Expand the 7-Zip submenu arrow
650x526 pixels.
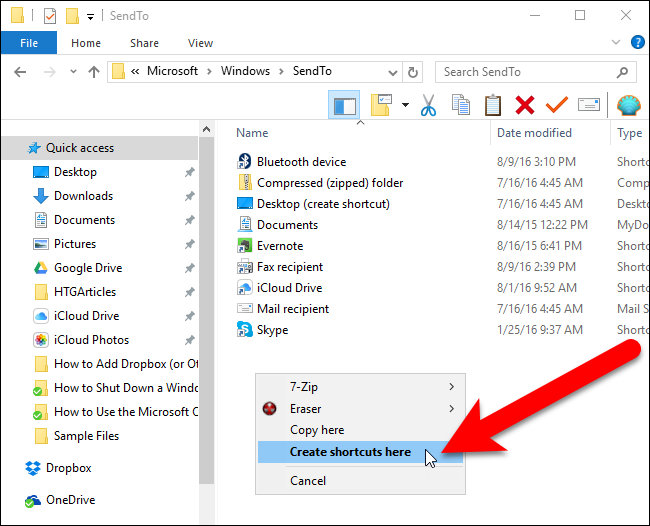(451, 387)
